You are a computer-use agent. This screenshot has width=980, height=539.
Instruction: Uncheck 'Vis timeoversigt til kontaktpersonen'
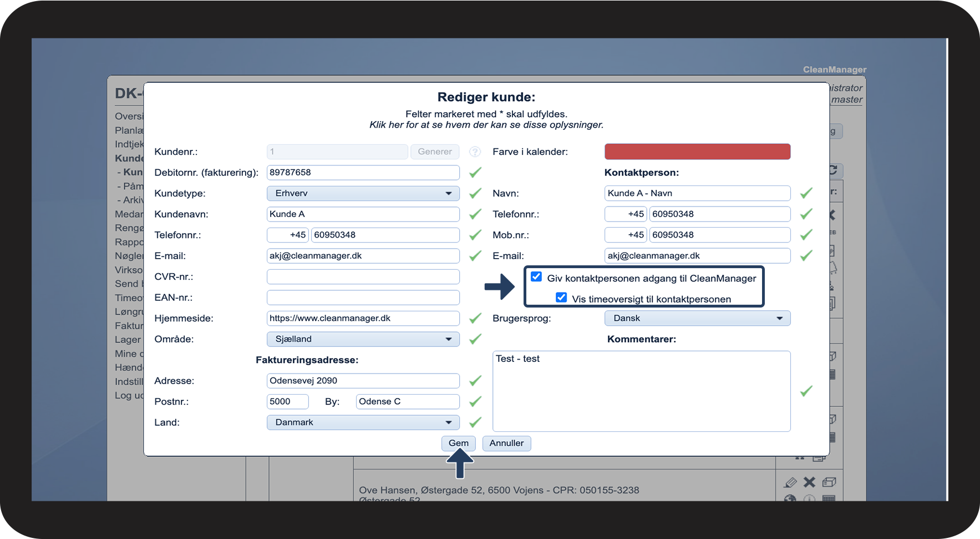[x=561, y=298]
